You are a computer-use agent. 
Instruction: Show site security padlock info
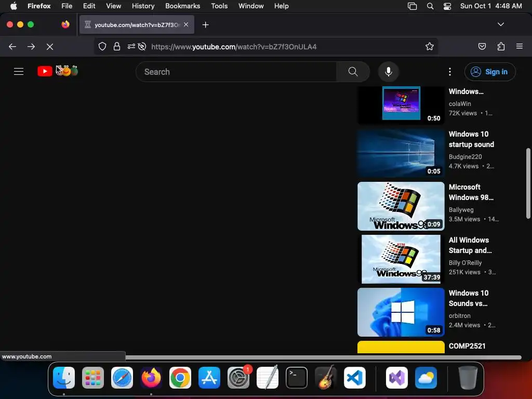click(117, 46)
